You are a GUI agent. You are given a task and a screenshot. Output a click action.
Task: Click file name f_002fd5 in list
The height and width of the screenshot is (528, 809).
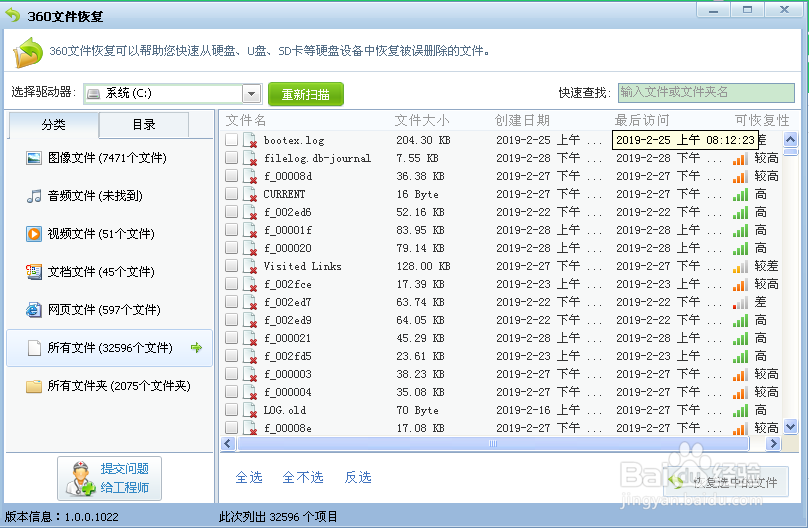point(288,356)
